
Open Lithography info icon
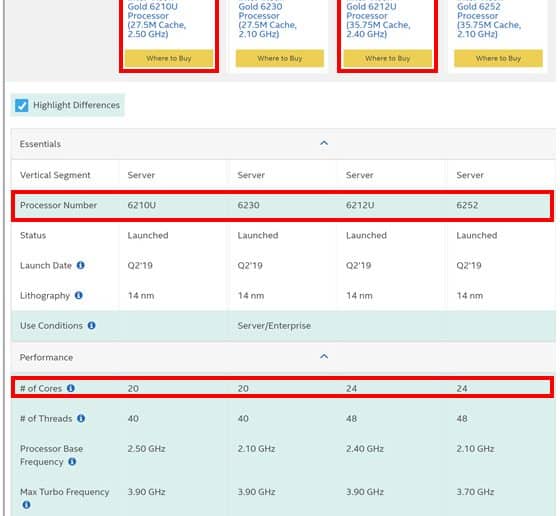(79, 295)
